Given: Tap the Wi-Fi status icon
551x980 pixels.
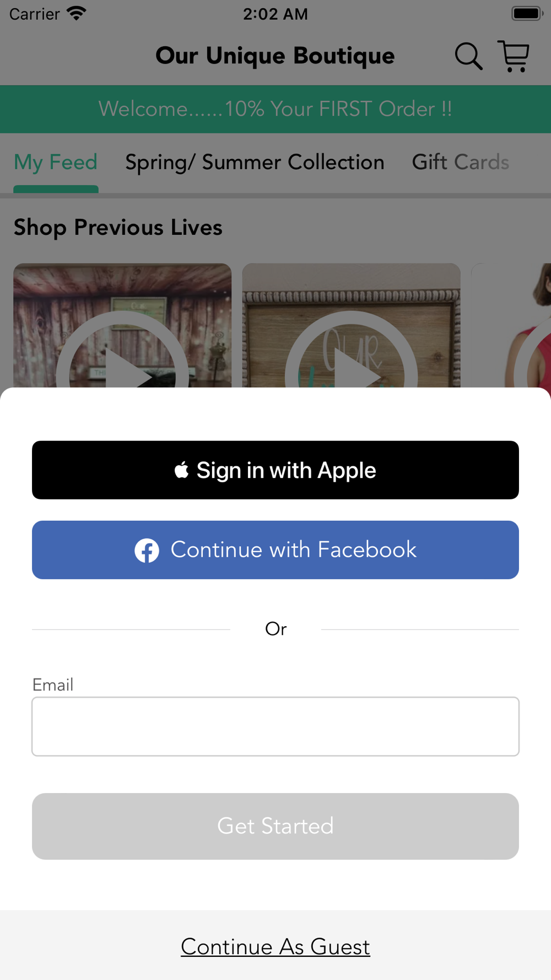Looking at the screenshot, I should point(77,13).
